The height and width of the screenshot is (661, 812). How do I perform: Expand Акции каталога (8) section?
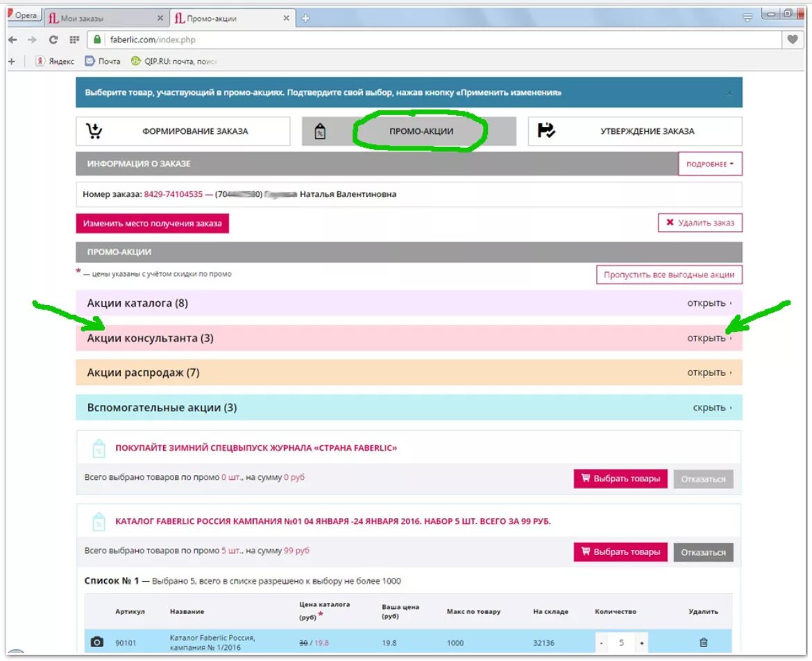(x=409, y=303)
